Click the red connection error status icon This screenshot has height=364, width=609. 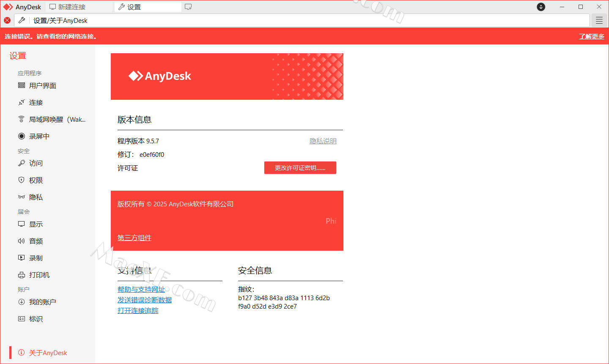click(7, 20)
